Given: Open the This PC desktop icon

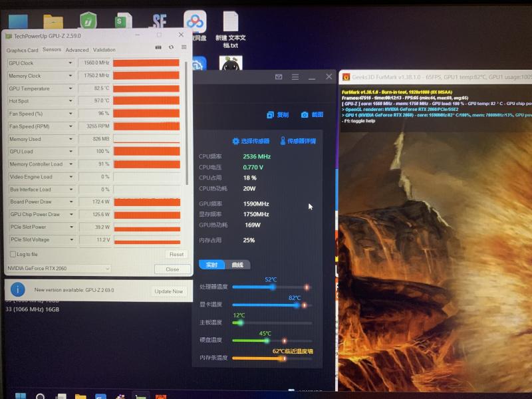Looking at the screenshot, I should 18,21.
